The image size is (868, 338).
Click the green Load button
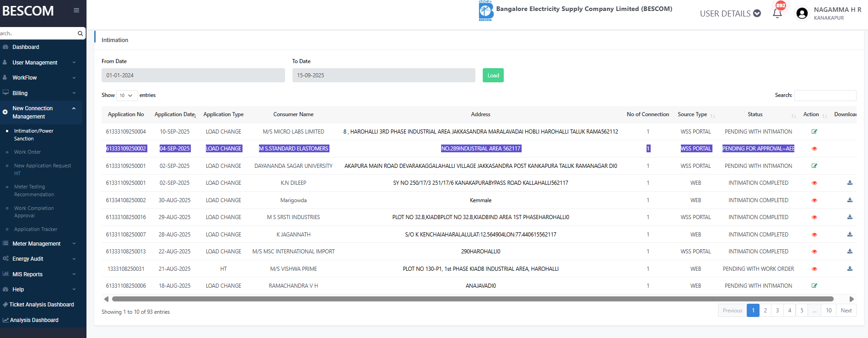coord(493,75)
